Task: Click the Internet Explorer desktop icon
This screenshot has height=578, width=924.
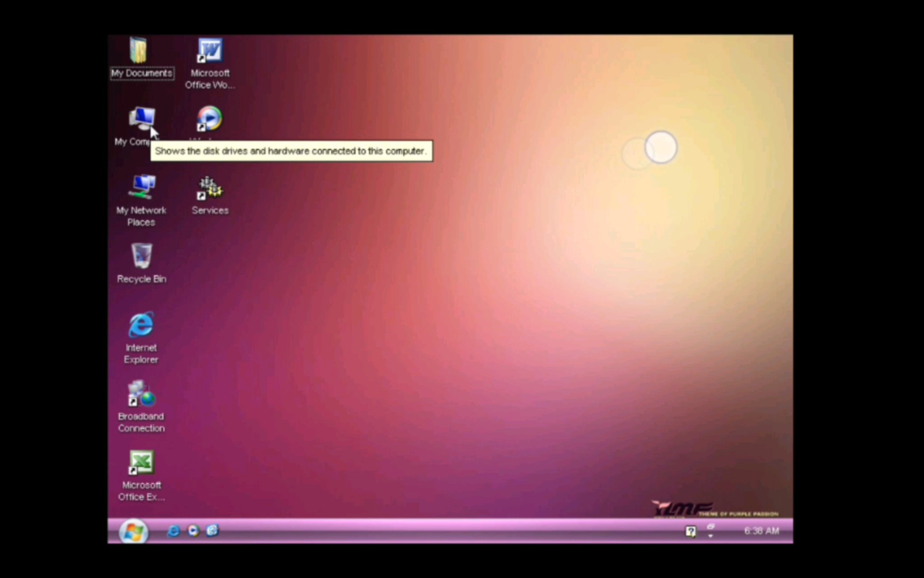Action: [x=141, y=324]
